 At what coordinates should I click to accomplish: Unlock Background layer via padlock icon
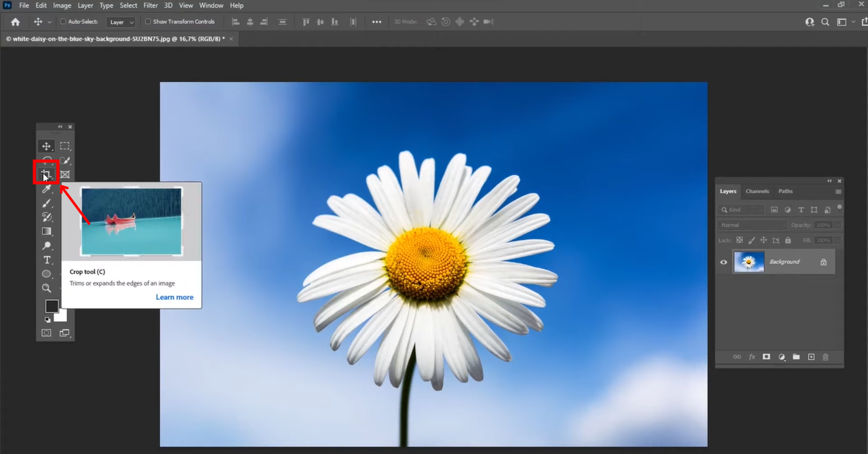823,262
